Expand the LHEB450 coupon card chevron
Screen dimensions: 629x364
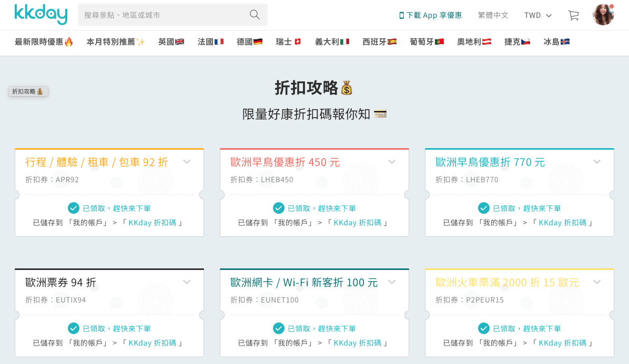click(x=392, y=162)
